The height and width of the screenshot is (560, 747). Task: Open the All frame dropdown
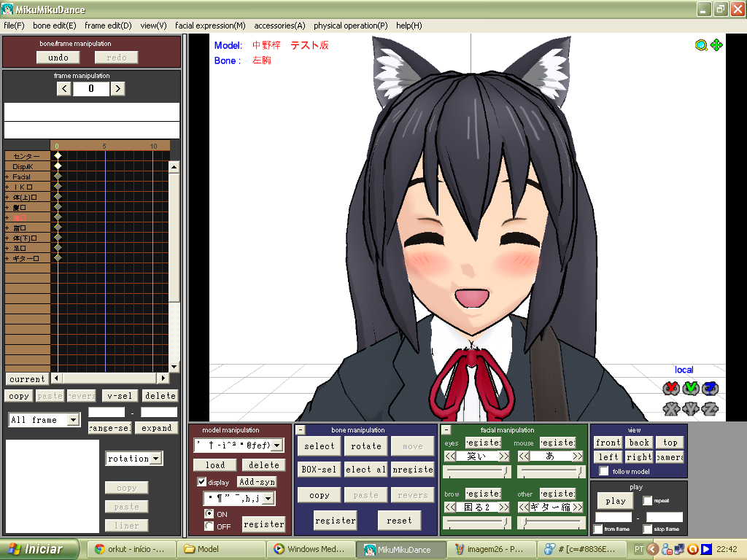coord(73,420)
